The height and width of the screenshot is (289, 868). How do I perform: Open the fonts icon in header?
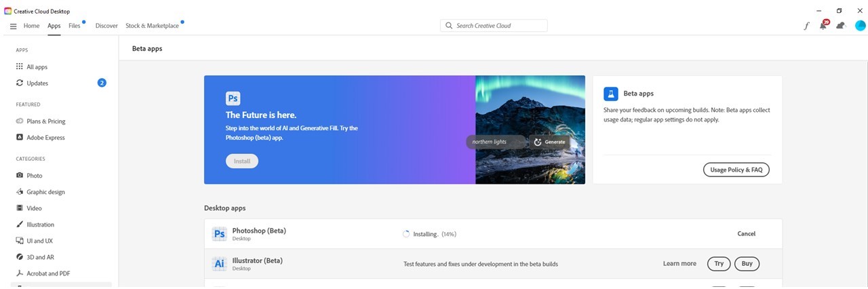[x=806, y=26]
